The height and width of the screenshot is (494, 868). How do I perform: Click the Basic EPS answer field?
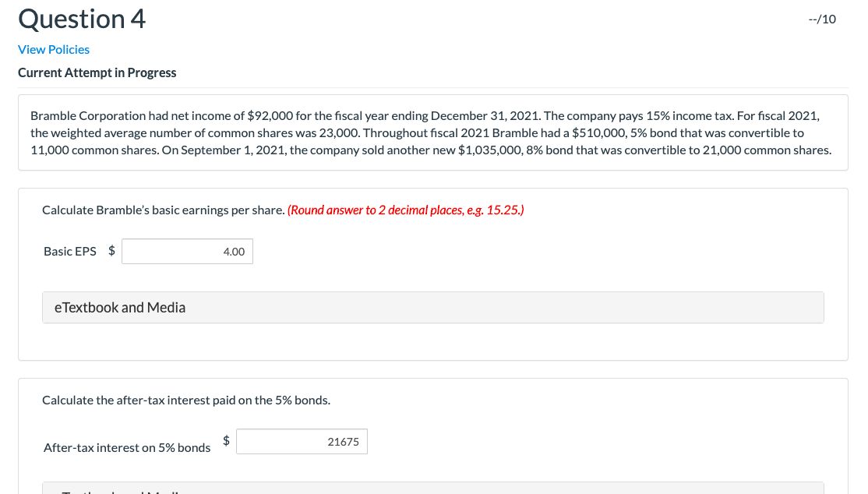click(187, 251)
